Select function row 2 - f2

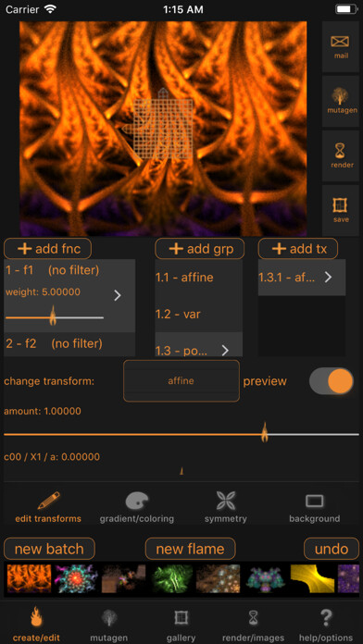click(69, 344)
